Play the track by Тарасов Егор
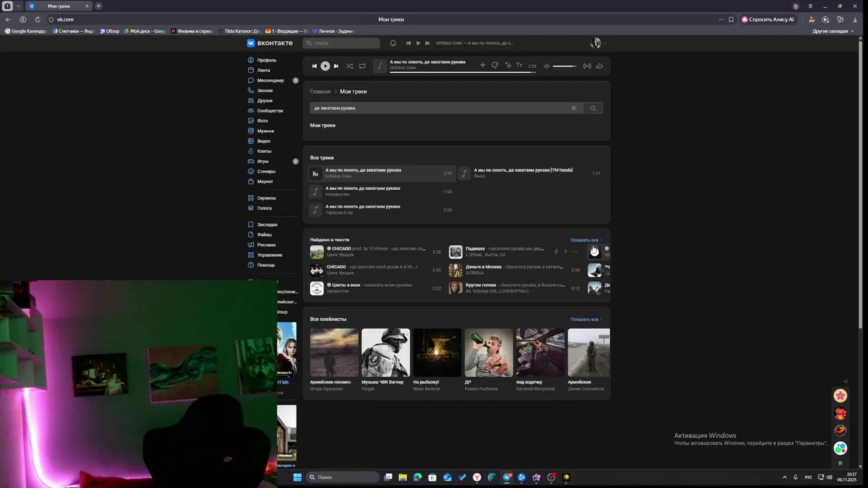This screenshot has height=488, width=868. tap(381, 209)
